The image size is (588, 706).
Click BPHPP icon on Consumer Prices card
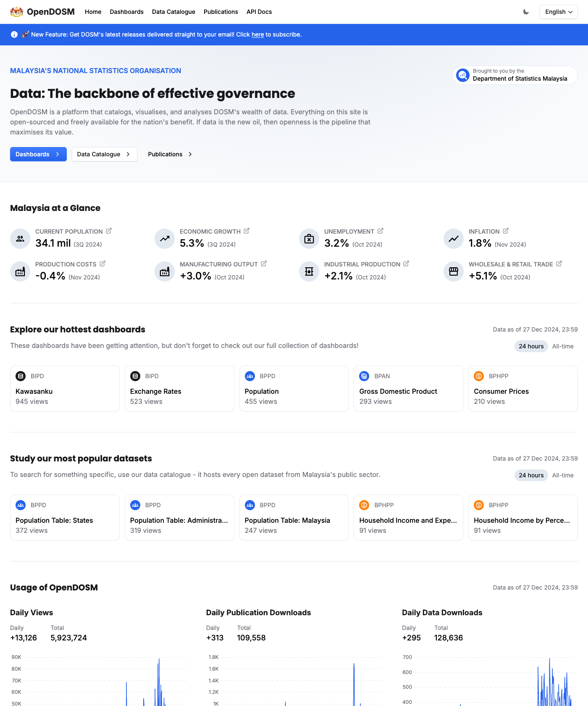tap(479, 376)
